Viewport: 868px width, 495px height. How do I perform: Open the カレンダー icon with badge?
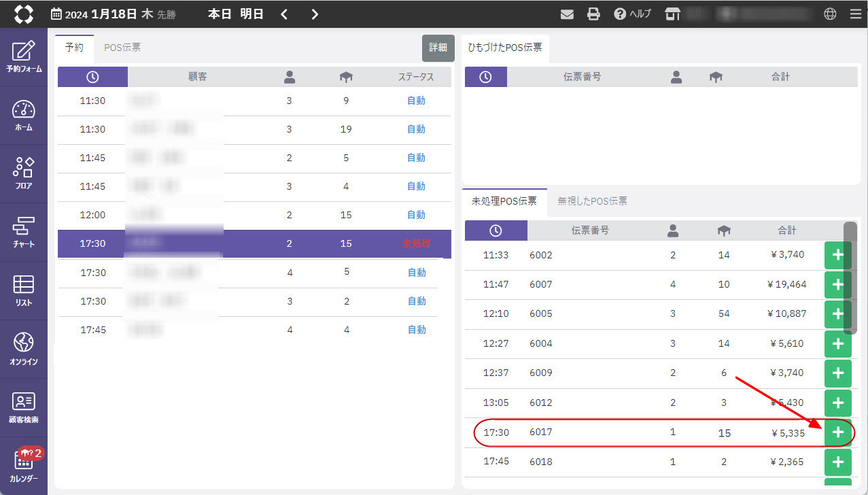(24, 466)
